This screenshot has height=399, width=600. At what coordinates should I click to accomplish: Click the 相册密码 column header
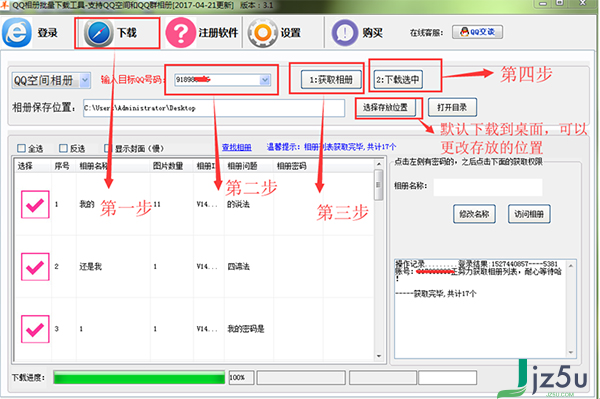tap(292, 166)
